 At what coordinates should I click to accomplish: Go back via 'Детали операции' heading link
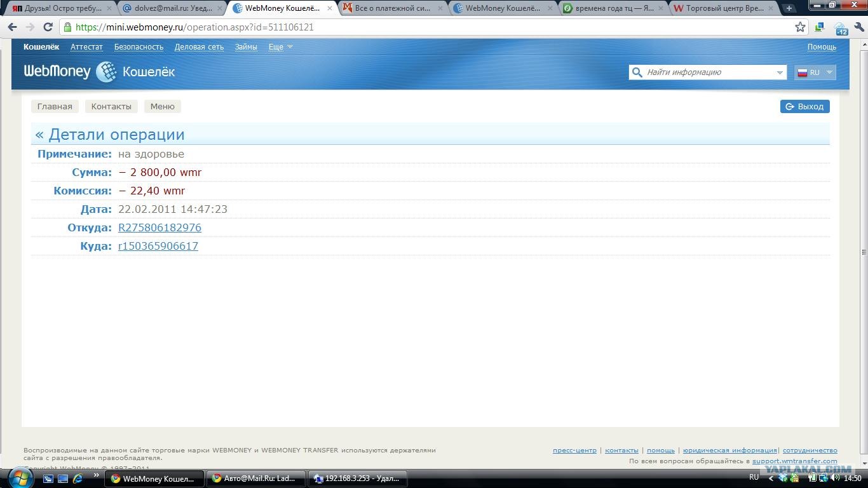click(110, 135)
